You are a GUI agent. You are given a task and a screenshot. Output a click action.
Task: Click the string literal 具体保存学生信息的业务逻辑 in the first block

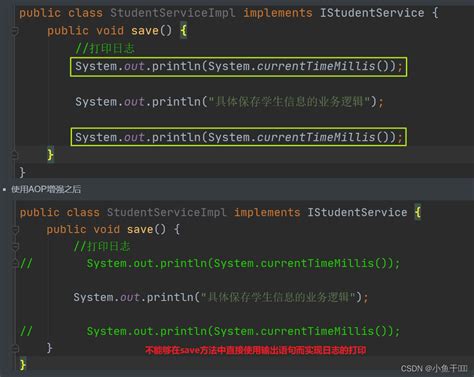(289, 102)
